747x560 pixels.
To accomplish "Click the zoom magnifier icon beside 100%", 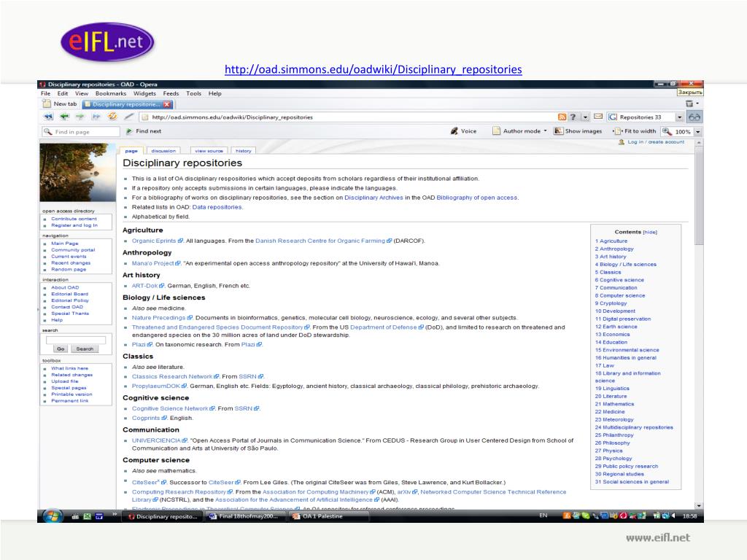I will pyautogui.click(x=667, y=131).
